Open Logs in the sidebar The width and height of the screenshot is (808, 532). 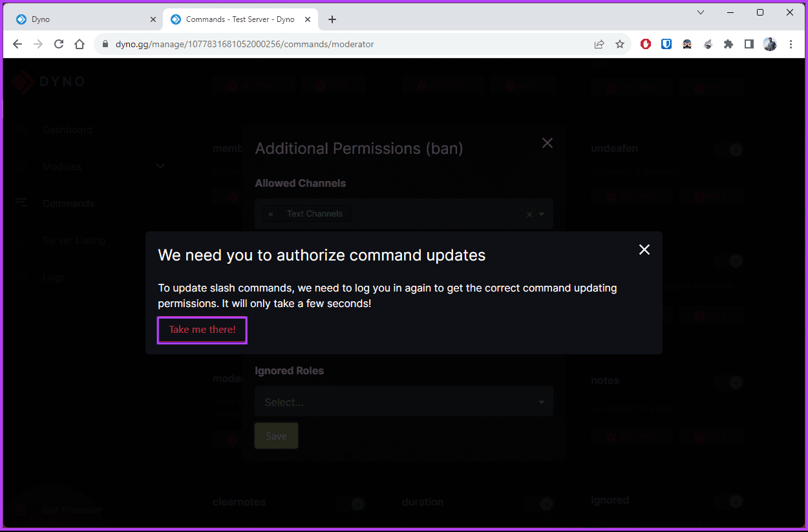click(54, 277)
